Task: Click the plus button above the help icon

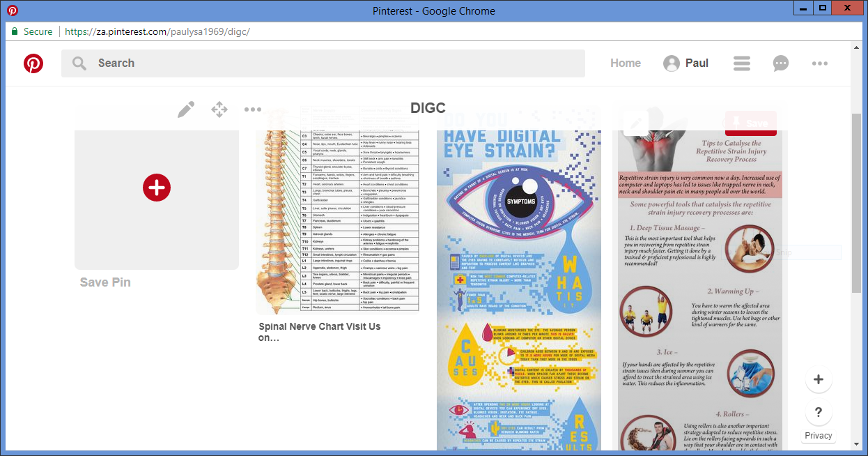Action: pyautogui.click(x=818, y=379)
